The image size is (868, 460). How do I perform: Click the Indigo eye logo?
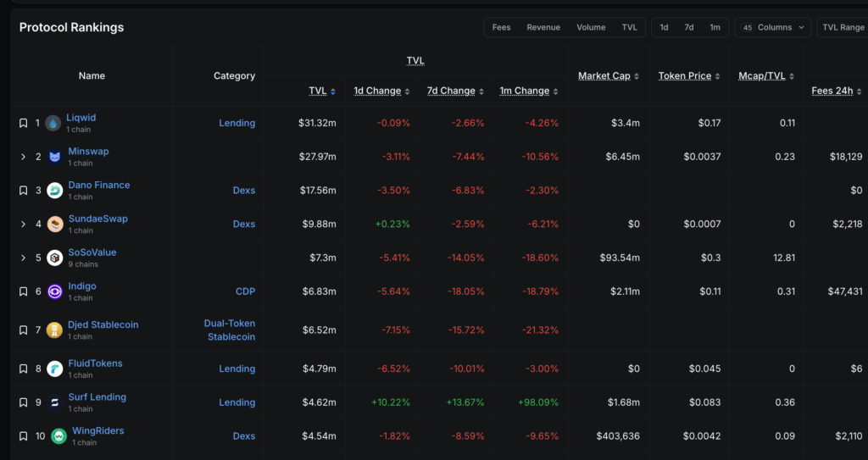click(54, 291)
